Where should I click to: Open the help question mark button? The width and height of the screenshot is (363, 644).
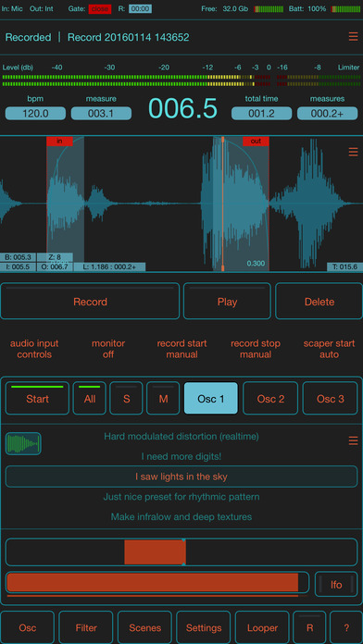346,627
